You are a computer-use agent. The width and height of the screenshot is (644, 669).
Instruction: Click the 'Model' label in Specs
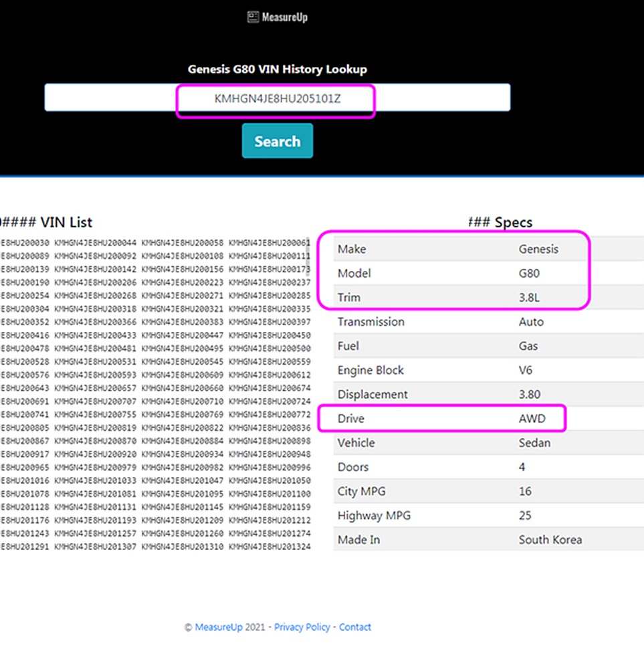(x=354, y=273)
